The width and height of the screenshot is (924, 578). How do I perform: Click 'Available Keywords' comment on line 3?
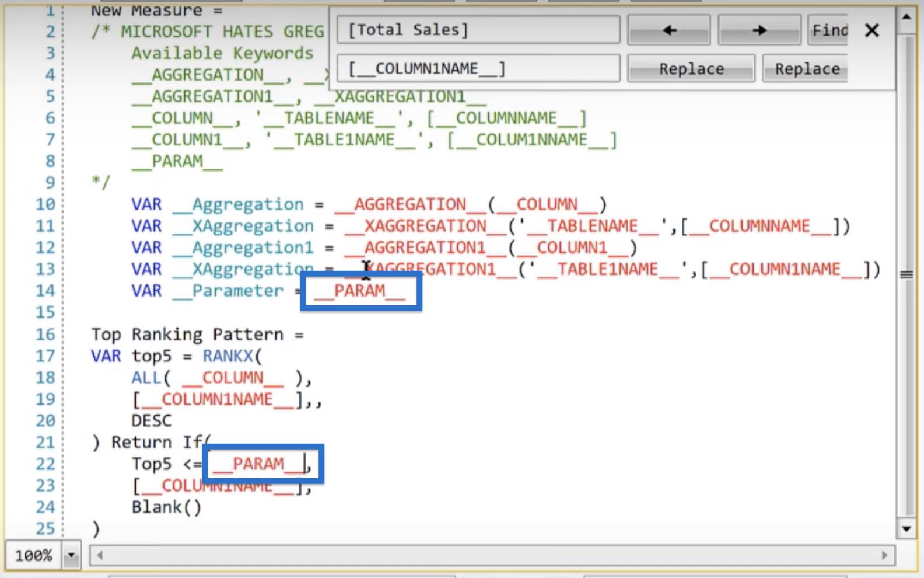pyautogui.click(x=222, y=53)
